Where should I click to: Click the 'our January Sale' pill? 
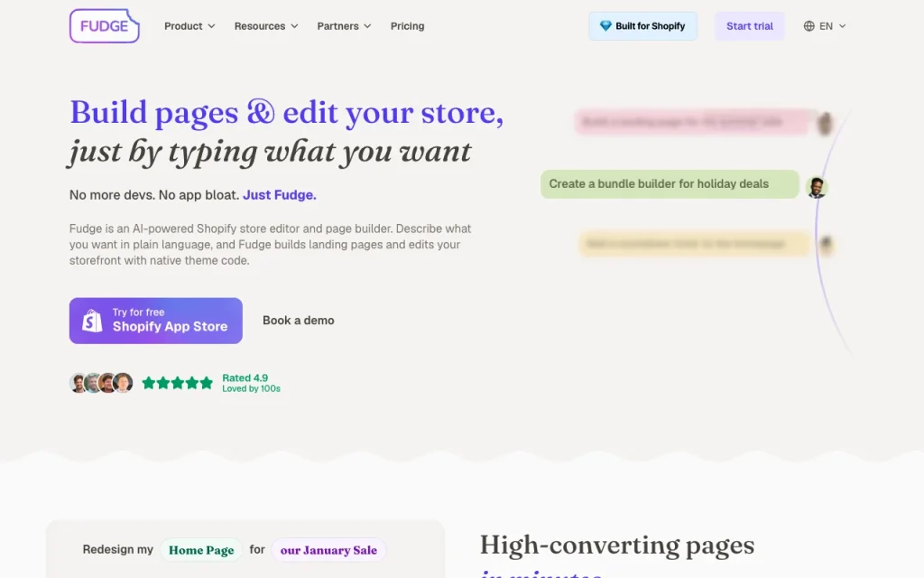click(x=328, y=550)
